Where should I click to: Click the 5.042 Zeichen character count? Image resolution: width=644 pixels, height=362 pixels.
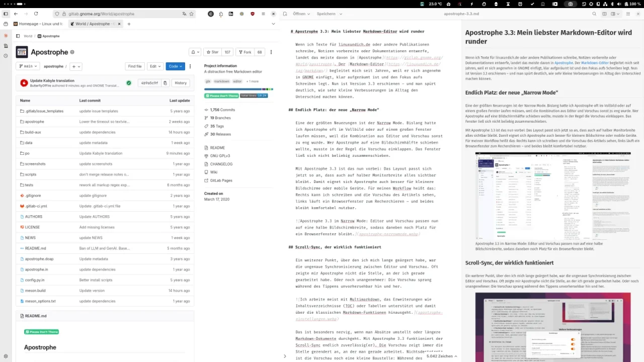point(440,356)
